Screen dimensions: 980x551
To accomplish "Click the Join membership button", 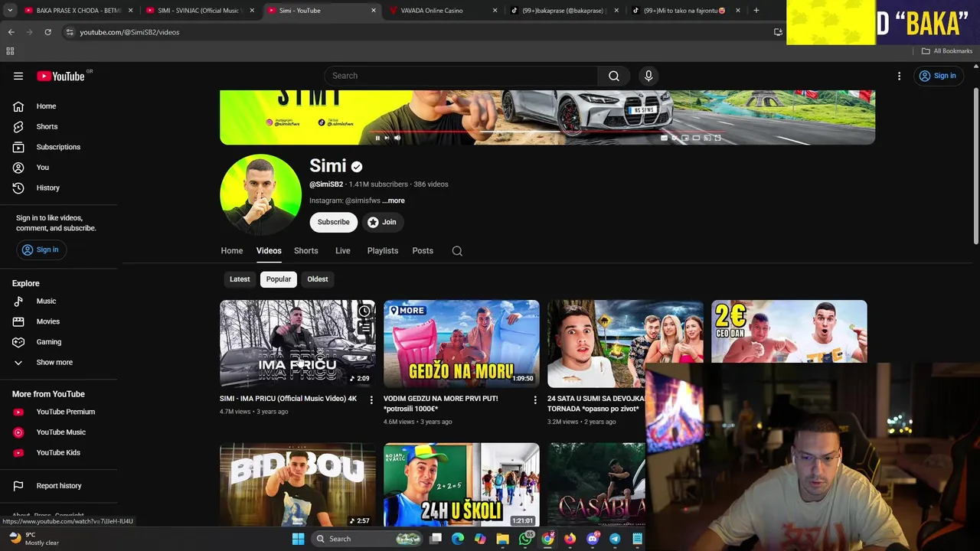I will click(381, 222).
